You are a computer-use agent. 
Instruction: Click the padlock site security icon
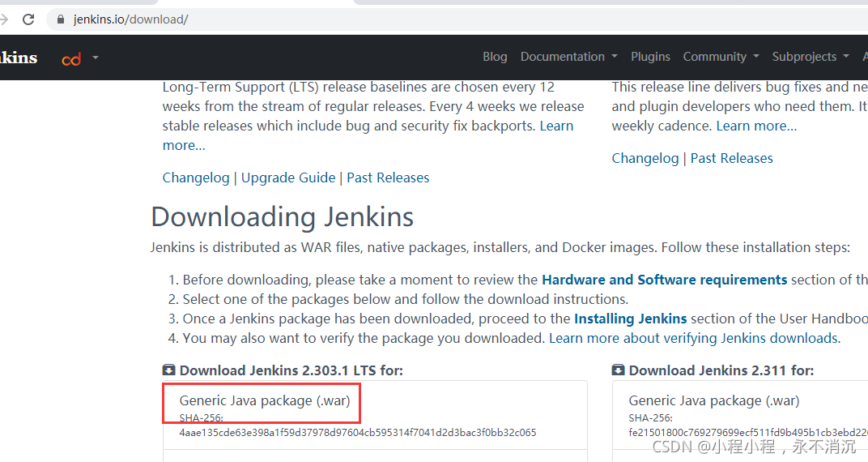(x=61, y=19)
